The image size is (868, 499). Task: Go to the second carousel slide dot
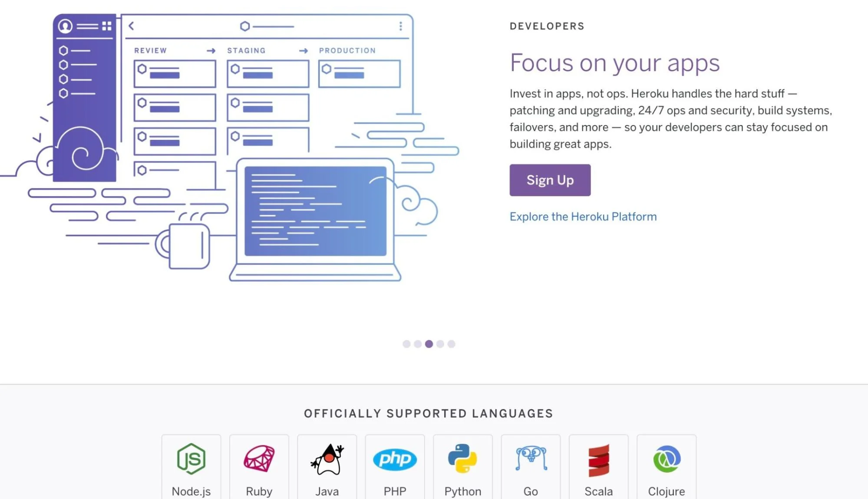418,344
